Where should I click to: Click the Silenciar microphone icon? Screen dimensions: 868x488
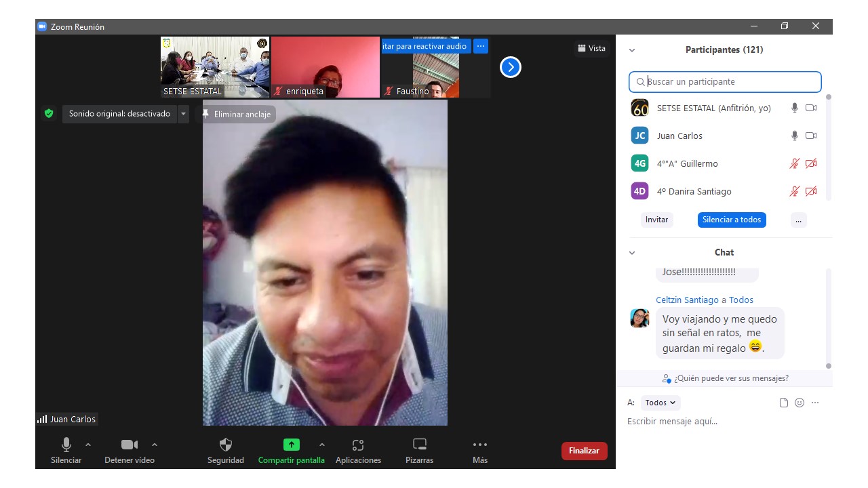click(66, 445)
